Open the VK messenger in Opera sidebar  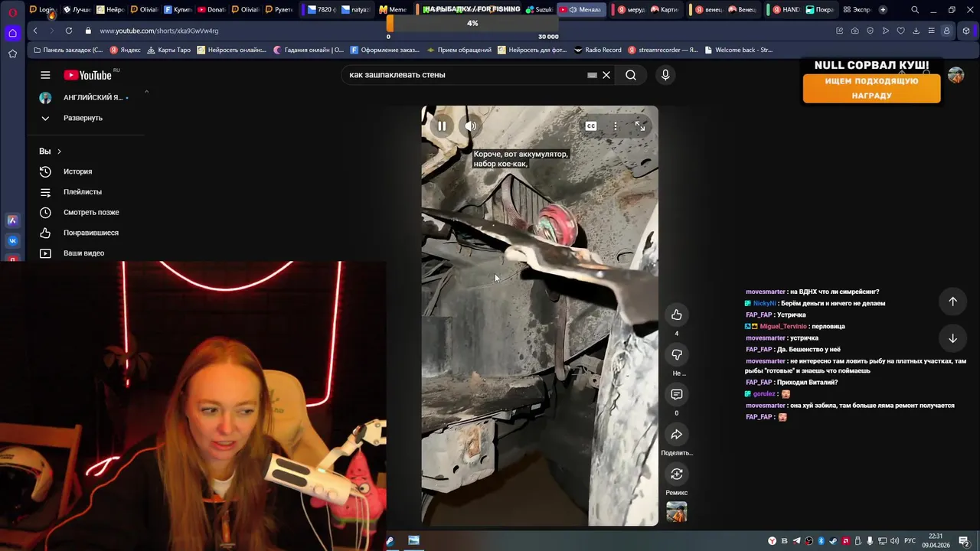pos(12,240)
